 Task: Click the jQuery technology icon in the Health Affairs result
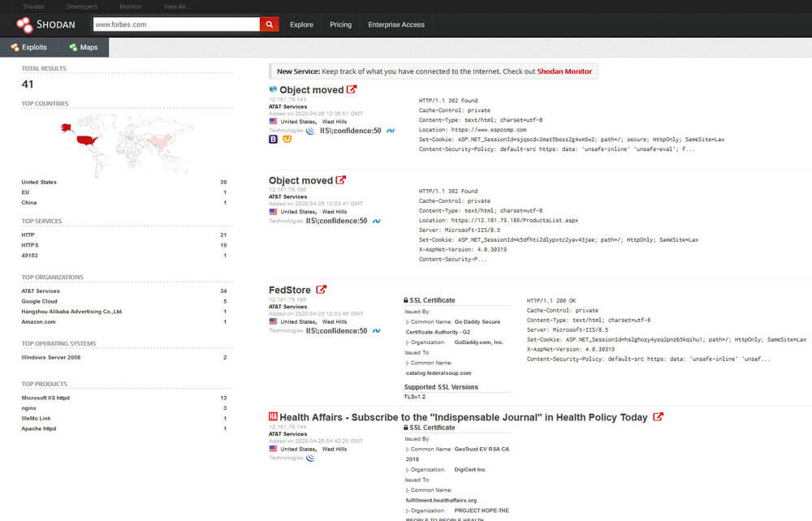[x=310, y=458]
